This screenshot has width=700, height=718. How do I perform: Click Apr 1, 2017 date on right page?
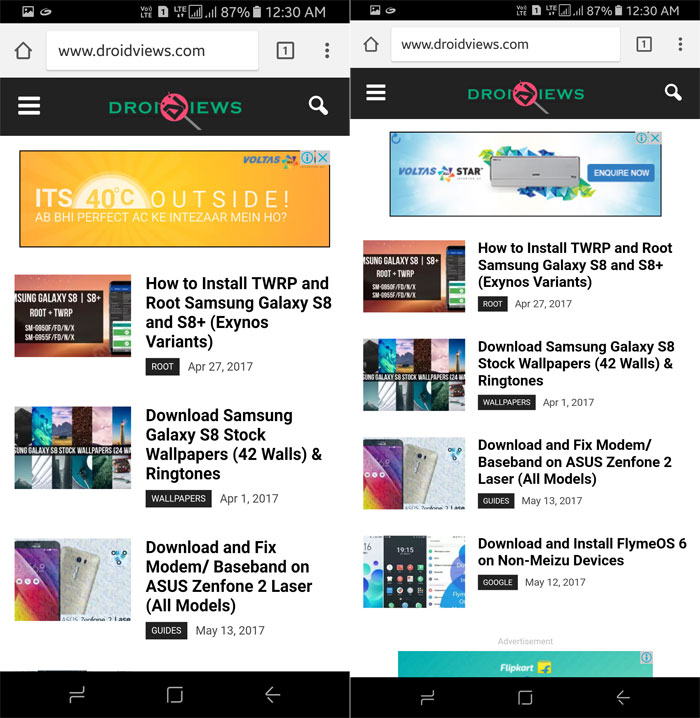568,402
